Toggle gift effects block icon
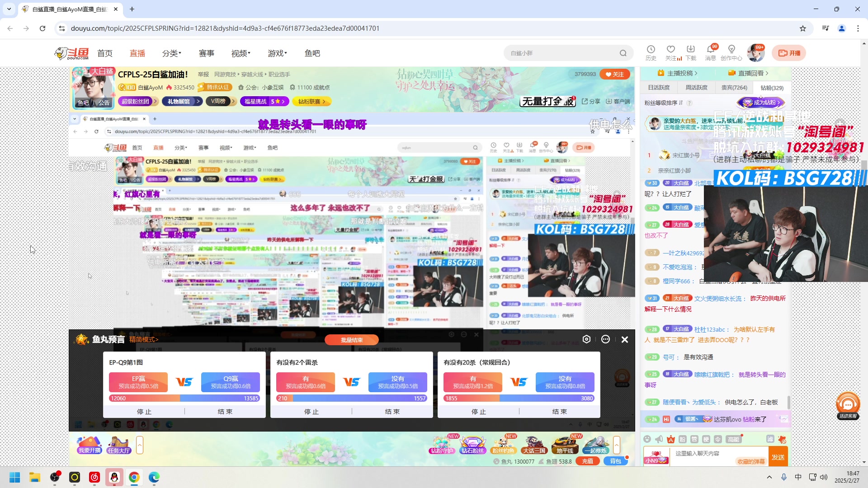868x488 pixels. click(x=782, y=439)
